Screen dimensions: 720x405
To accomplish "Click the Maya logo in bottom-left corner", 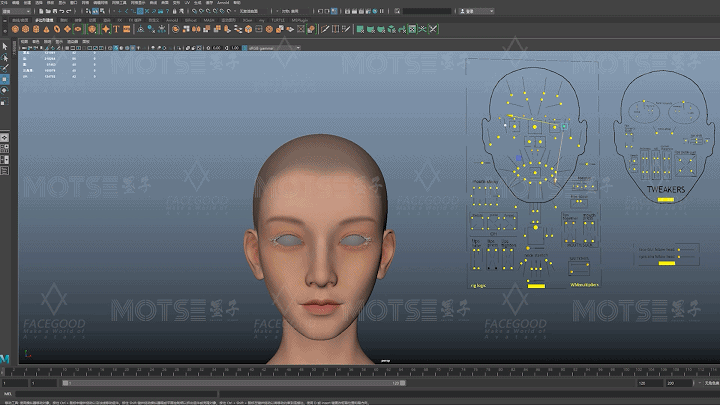I will (x=5, y=358).
